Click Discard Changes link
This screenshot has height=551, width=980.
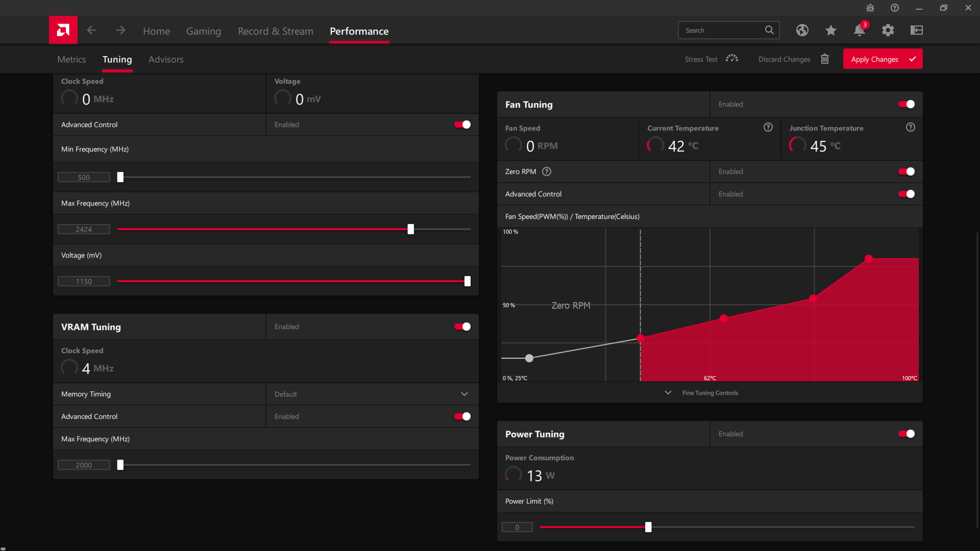click(784, 59)
